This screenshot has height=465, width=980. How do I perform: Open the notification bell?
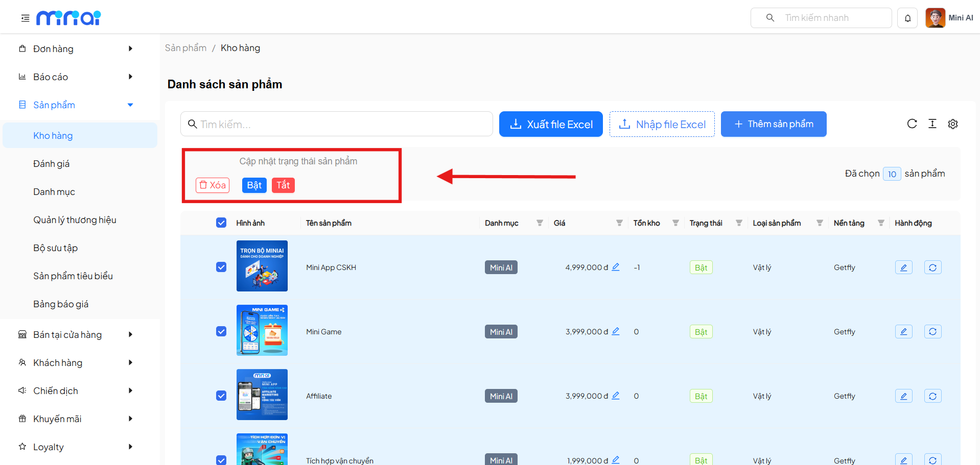(x=907, y=18)
